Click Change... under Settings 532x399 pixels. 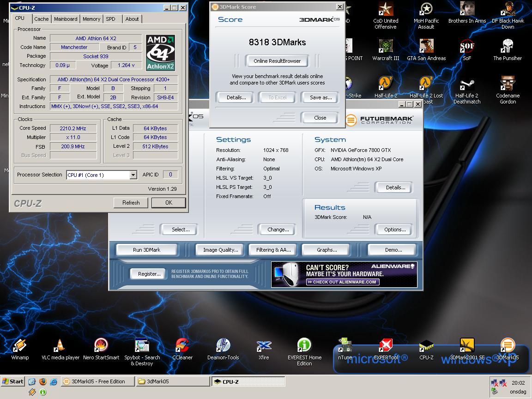(x=278, y=230)
